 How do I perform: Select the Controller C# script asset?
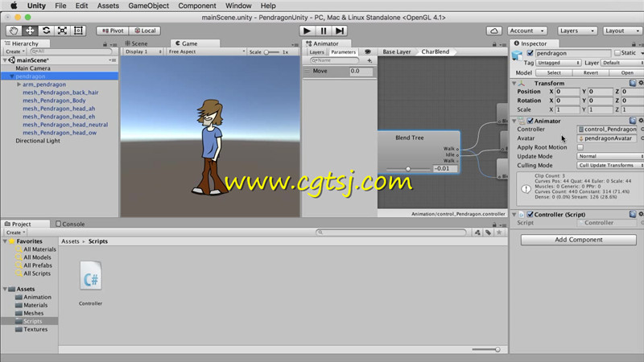90,276
